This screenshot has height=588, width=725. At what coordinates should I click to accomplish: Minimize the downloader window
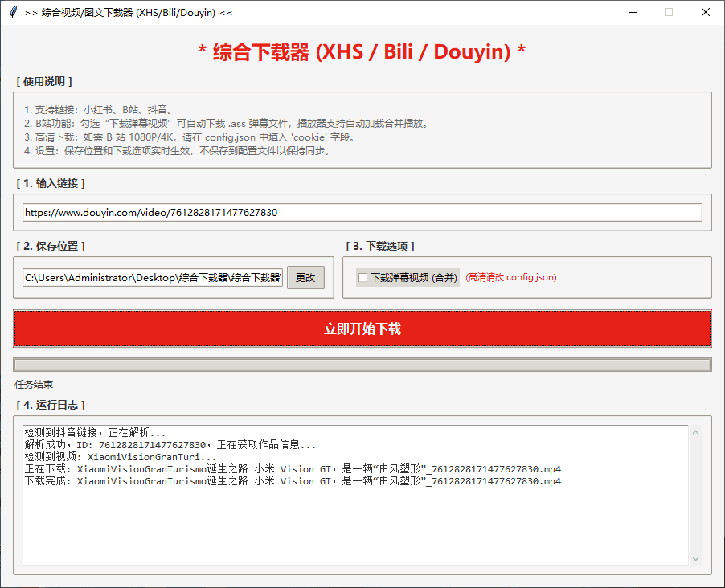click(632, 12)
